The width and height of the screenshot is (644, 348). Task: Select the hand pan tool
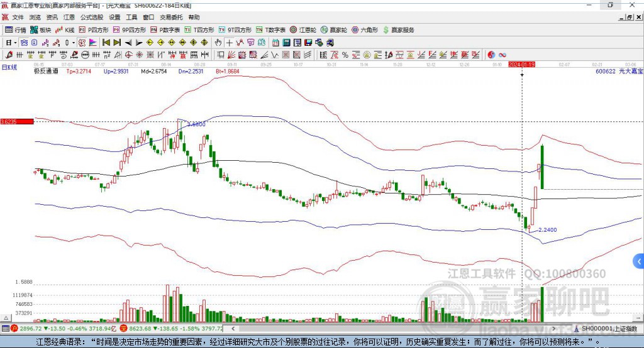218,43
